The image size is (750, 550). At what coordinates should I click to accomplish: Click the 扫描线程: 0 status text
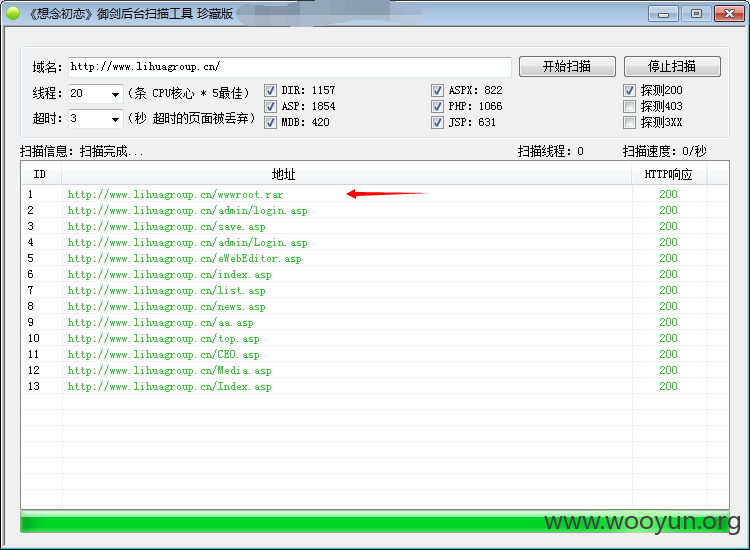pyautogui.click(x=551, y=152)
